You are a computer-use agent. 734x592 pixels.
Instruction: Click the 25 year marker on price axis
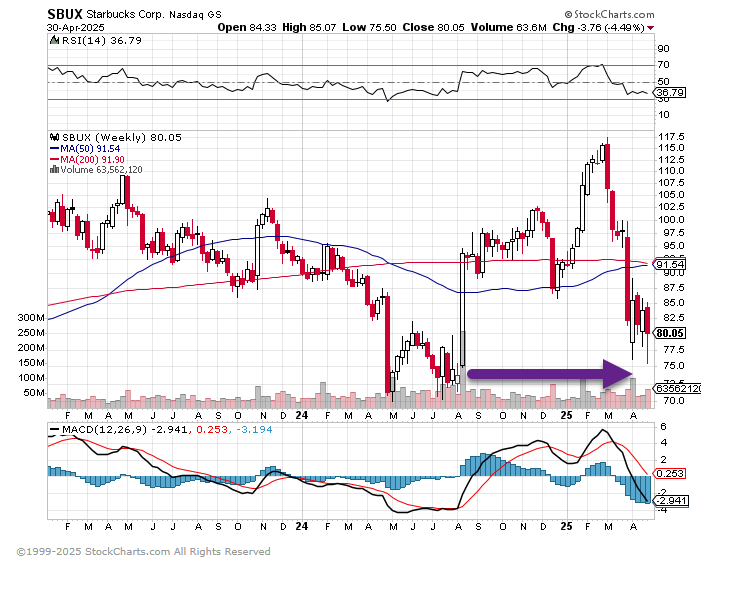566,416
